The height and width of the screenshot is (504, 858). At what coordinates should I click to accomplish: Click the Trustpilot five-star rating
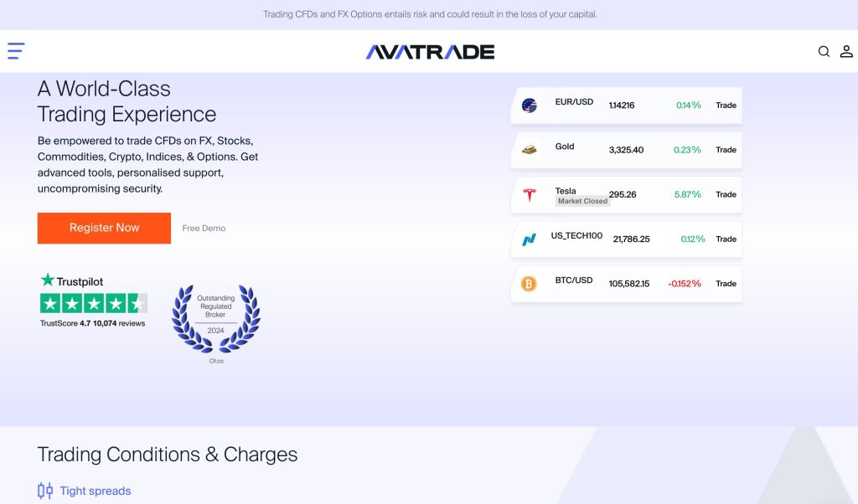click(x=94, y=303)
